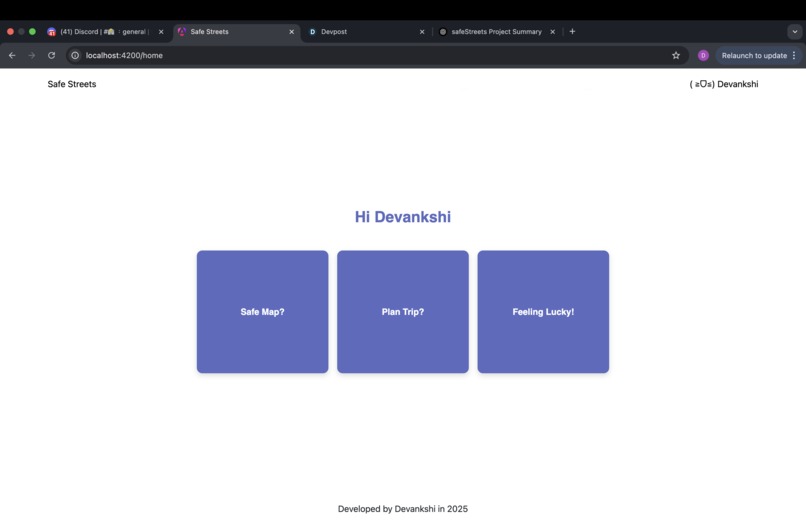Switch to the Discord general tab
This screenshot has height=524, width=806.
(x=105, y=32)
